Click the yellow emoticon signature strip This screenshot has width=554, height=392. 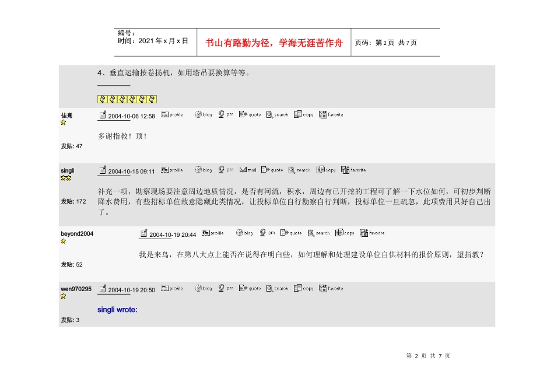(127, 99)
